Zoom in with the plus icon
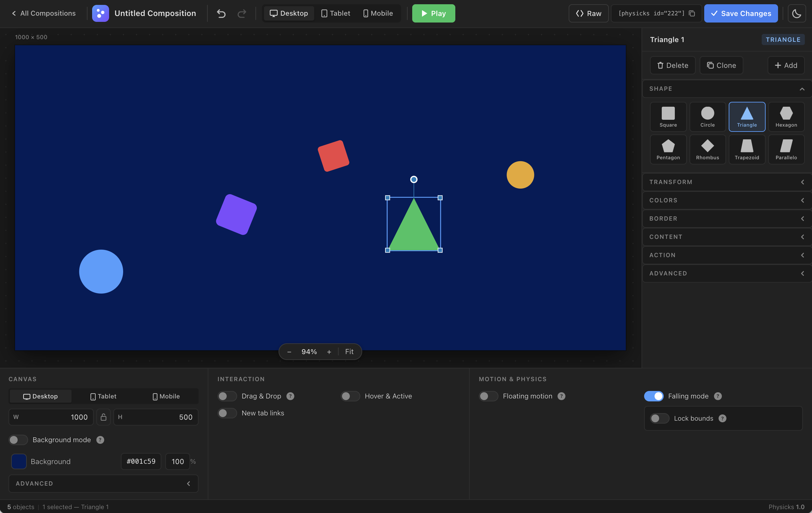The width and height of the screenshot is (812, 513). (x=329, y=352)
